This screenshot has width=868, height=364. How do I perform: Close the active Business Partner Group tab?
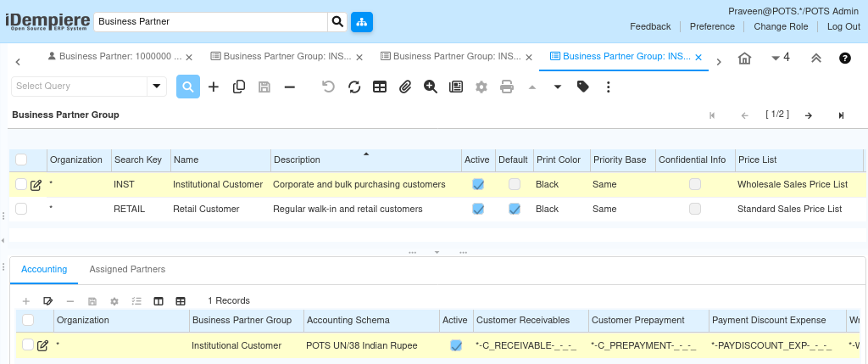698,57
